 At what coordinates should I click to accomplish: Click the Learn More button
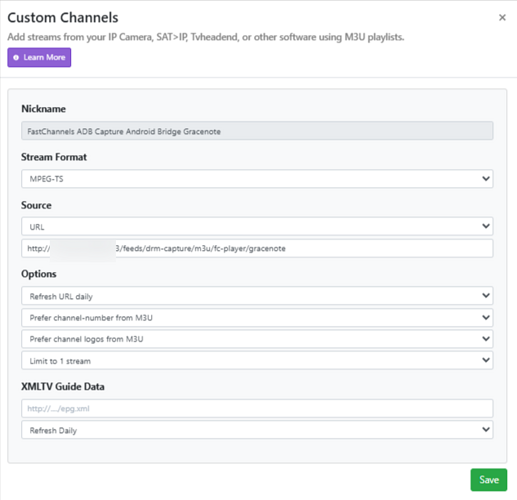tap(39, 57)
